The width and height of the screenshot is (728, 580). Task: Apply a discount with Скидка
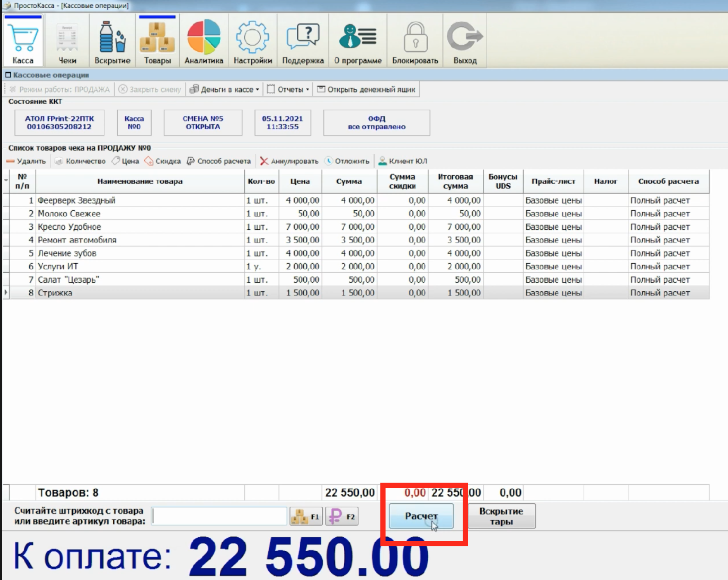click(x=162, y=161)
